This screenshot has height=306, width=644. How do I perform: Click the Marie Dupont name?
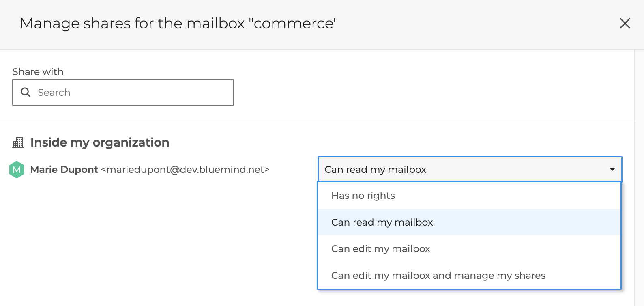click(x=64, y=170)
